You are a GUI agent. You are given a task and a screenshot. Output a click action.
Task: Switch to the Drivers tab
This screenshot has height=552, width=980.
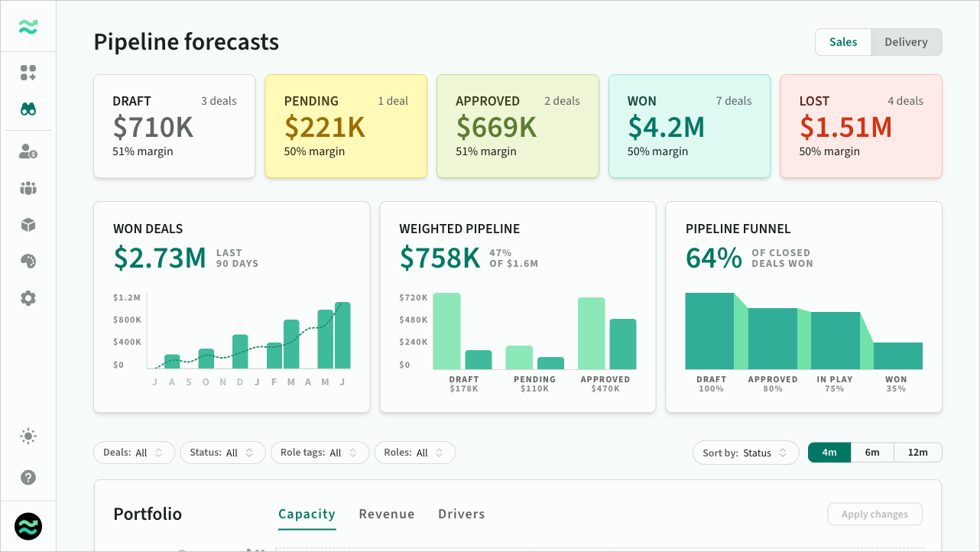(x=462, y=514)
